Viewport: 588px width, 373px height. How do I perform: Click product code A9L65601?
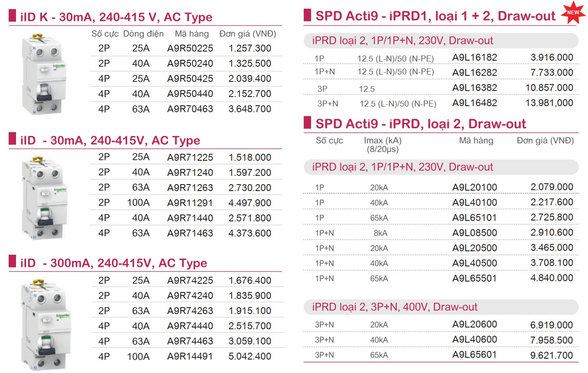[475, 355]
